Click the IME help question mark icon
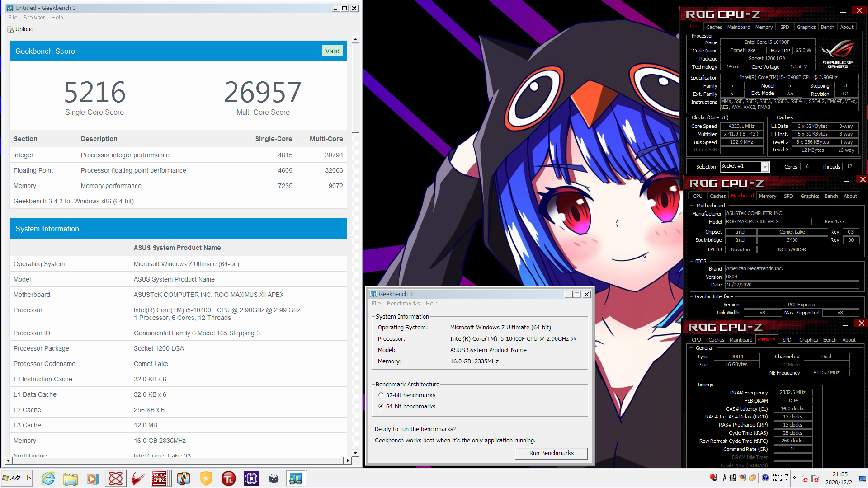Image resolution: width=868 pixels, height=488 pixels. click(x=765, y=478)
